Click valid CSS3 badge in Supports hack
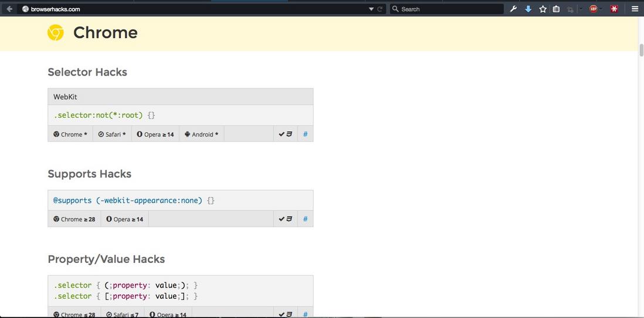This screenshot has width=644, height=318. (x=286, y=219)
